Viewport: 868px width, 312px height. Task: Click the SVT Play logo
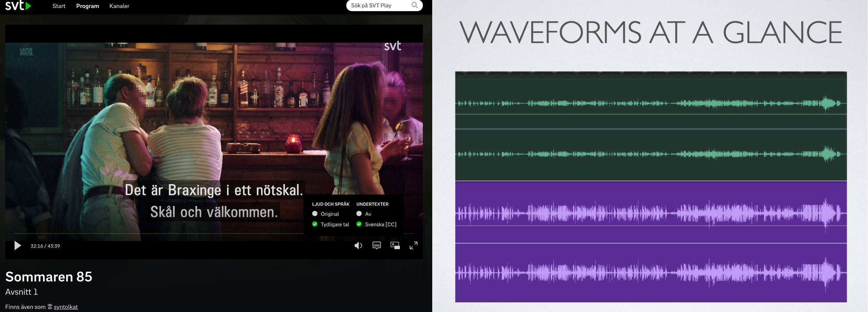coord(18,6)
